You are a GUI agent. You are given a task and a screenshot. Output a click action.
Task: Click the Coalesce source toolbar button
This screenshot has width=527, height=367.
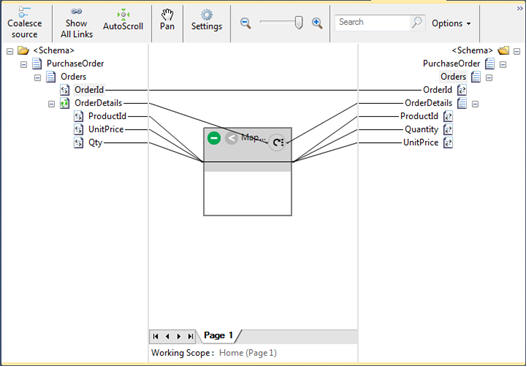25,23
